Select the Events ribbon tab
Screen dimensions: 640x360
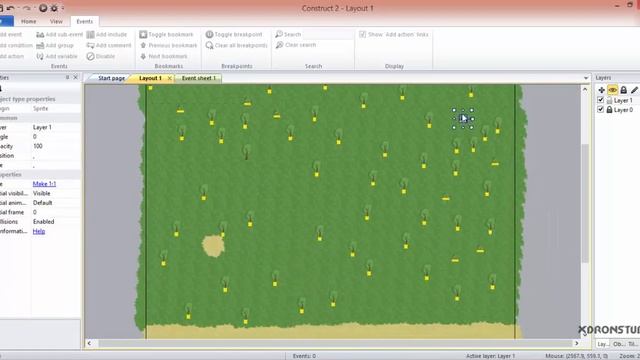[84, 21]
